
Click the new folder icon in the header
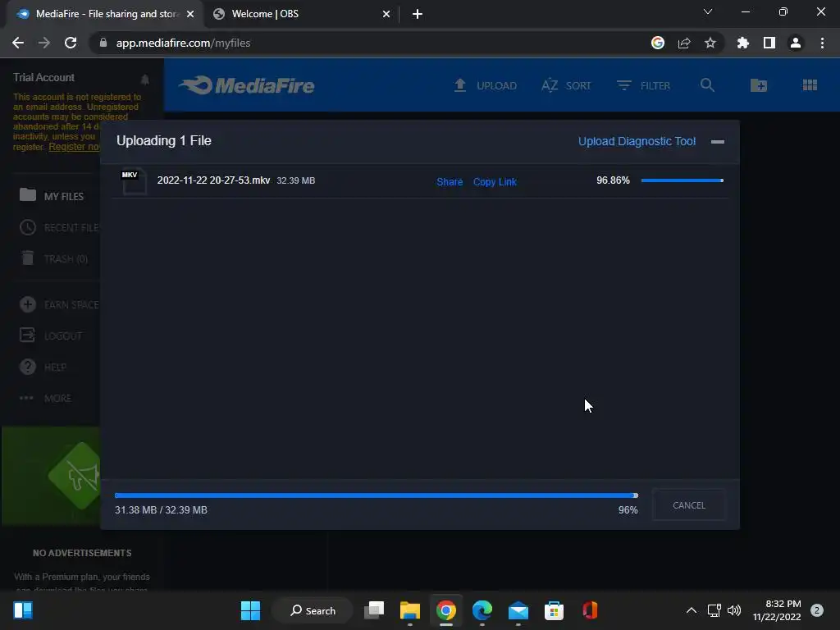pyautogui.click(x=759, y=84)
